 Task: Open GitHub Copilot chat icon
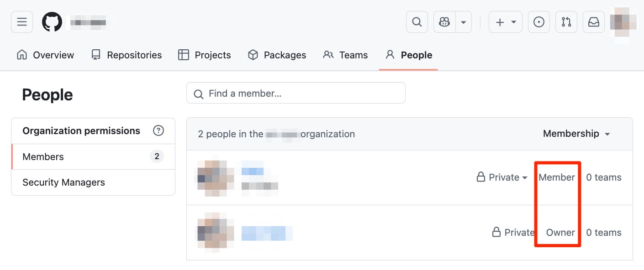tap(444, 22)
